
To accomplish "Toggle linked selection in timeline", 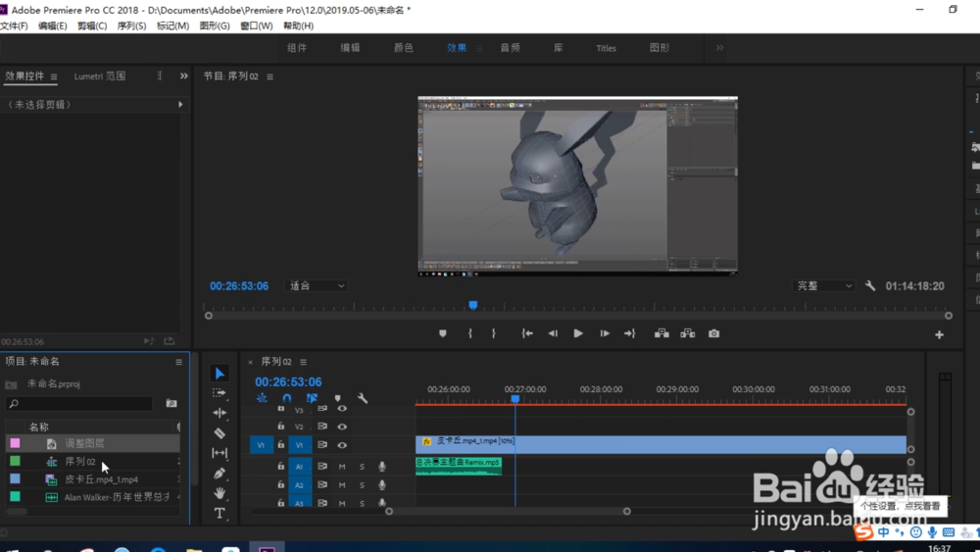I will pyautogui.click(x=312, y=398).
